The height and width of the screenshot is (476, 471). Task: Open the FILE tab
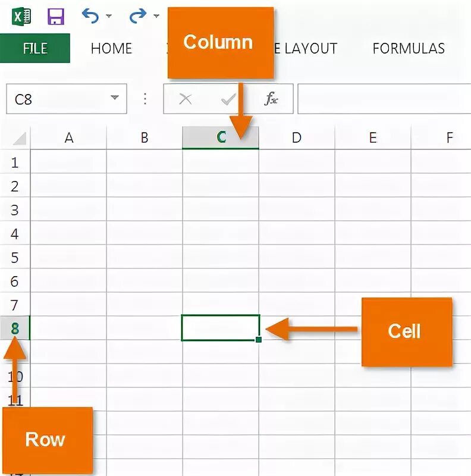[x=35, y=48]
